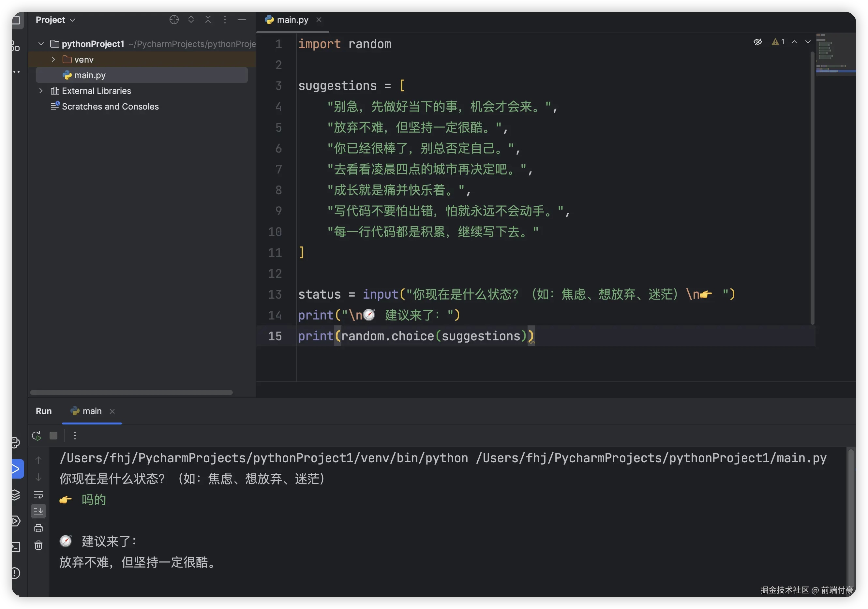Open the Terminal tool window icon
This screenshot has width=868, height=609.
[x=16, y=547]
